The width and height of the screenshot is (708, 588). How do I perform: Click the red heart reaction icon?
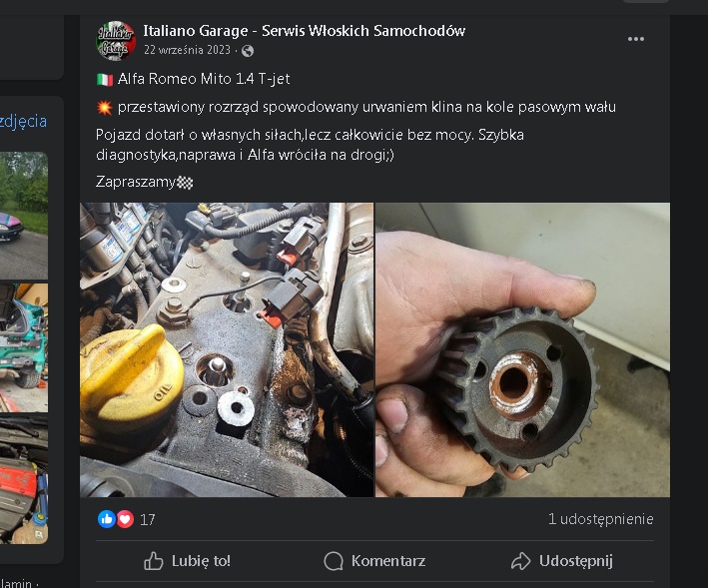tap(125, 519)
